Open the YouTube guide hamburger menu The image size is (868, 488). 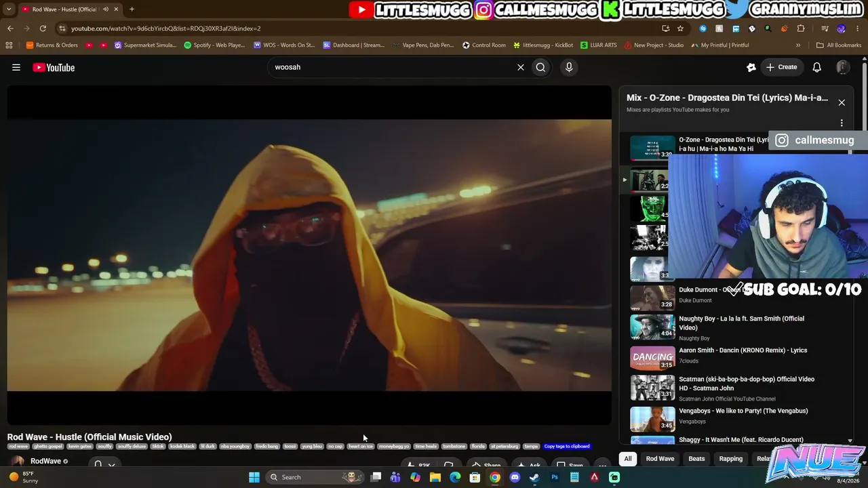[16, 67]
